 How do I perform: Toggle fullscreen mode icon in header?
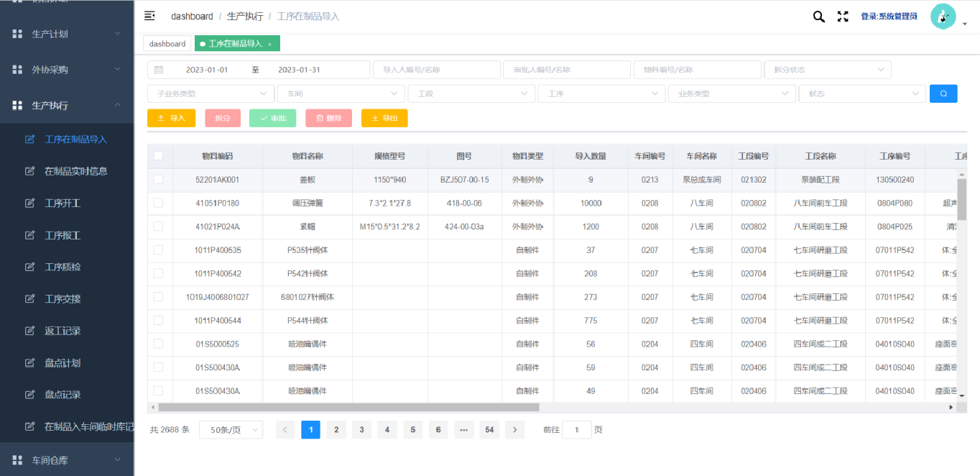tap(843, 17)
